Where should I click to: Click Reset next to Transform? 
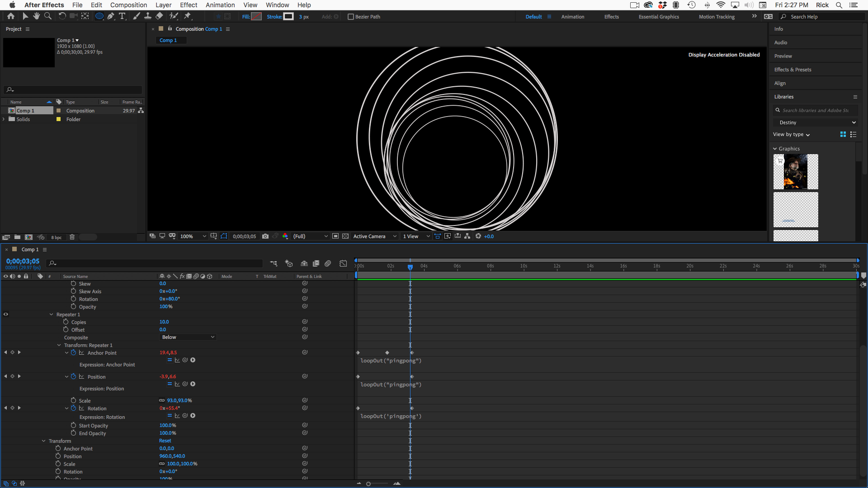point(165,441)
